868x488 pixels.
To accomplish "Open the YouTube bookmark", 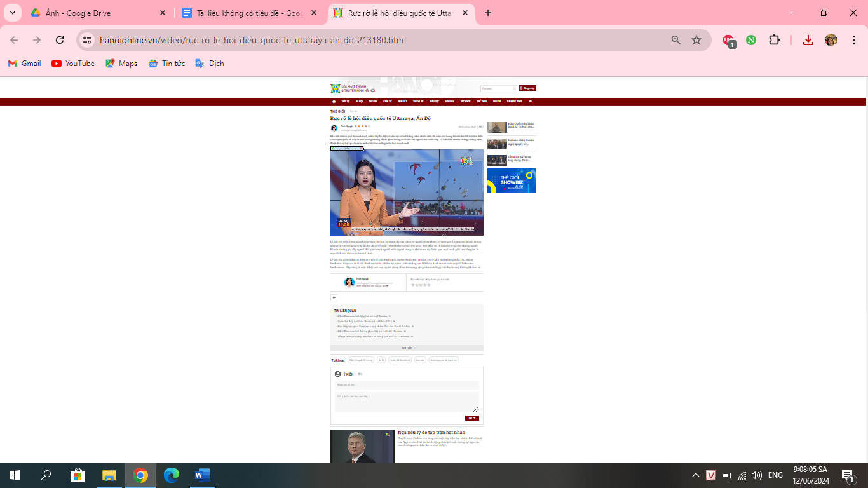I will point(73,64).
